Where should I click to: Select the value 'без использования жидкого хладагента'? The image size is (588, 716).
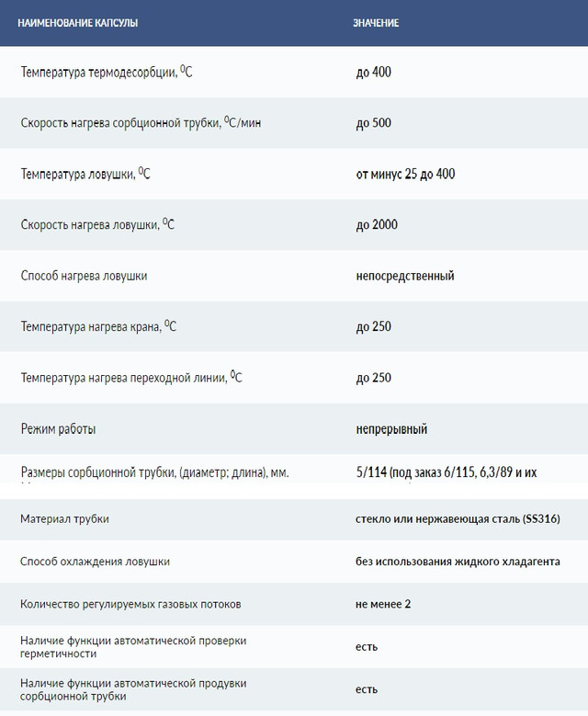click(458, 562)
